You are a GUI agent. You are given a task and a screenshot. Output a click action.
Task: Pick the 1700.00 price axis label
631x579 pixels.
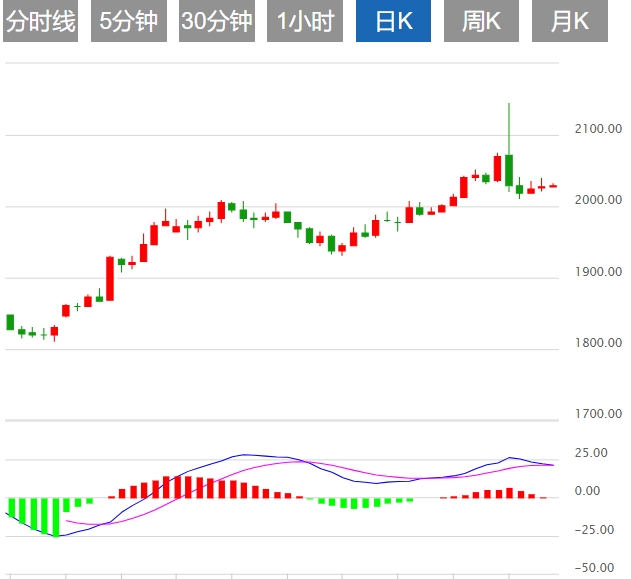point(598,413)
